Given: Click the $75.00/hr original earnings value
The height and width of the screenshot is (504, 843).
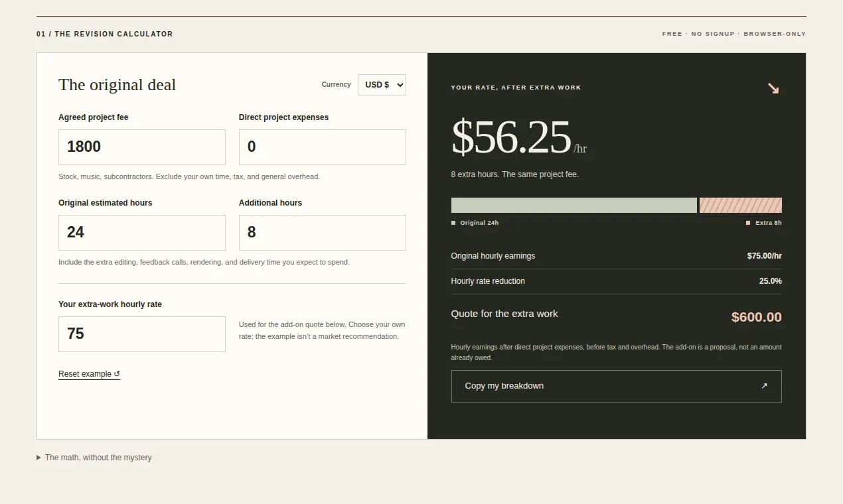Looking at the screenshot, I should point(765,256).
